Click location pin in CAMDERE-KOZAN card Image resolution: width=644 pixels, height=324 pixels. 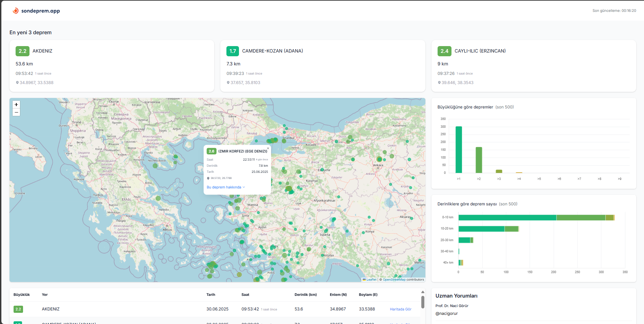pyautogui.click(x=228, y=83)
